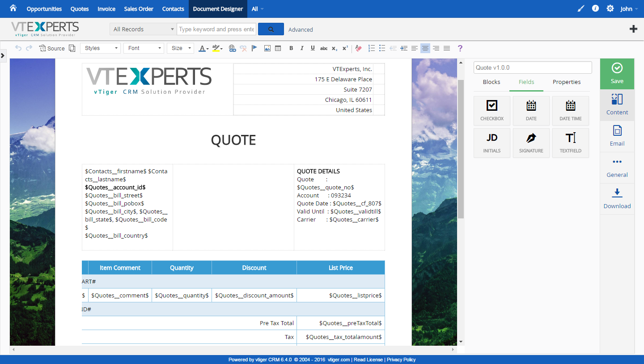Insert an image into the document
Screen dimensions: 644x364
pyautogui.click(x=267, y=48)
